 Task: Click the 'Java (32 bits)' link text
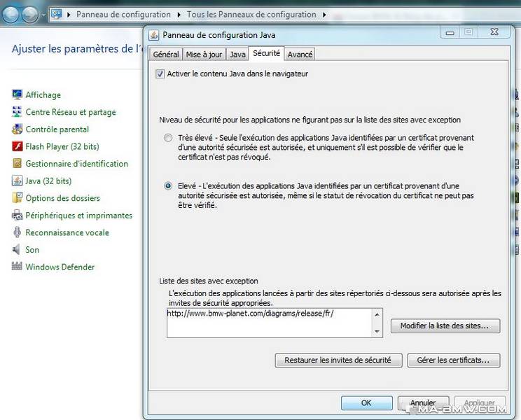[48, 181]
